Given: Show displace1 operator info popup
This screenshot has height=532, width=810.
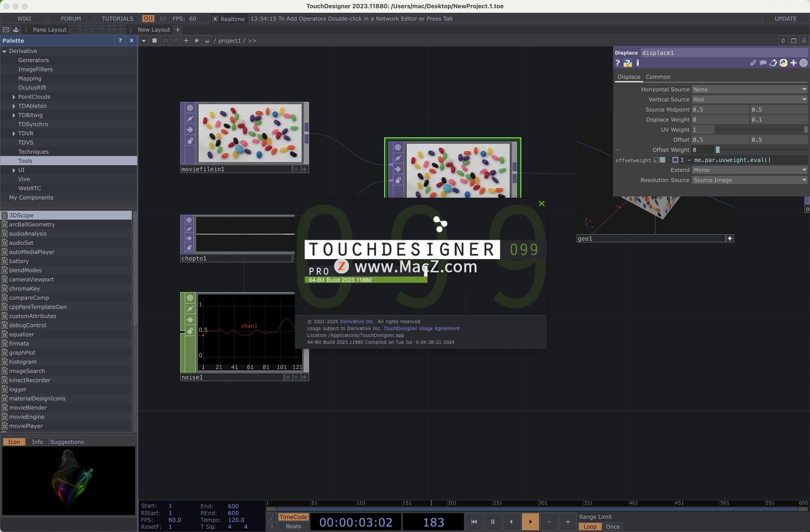Looking at the screenshot, I should click(x=638, y=63).
